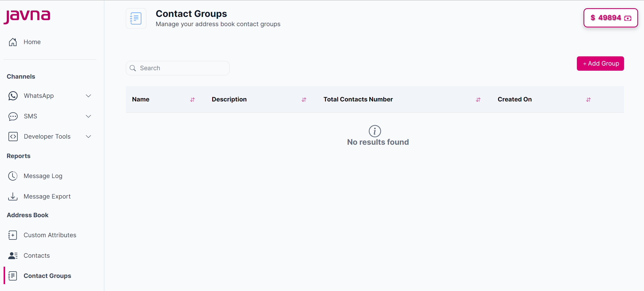Select the Home icon in sidebar

pos(13,42)
